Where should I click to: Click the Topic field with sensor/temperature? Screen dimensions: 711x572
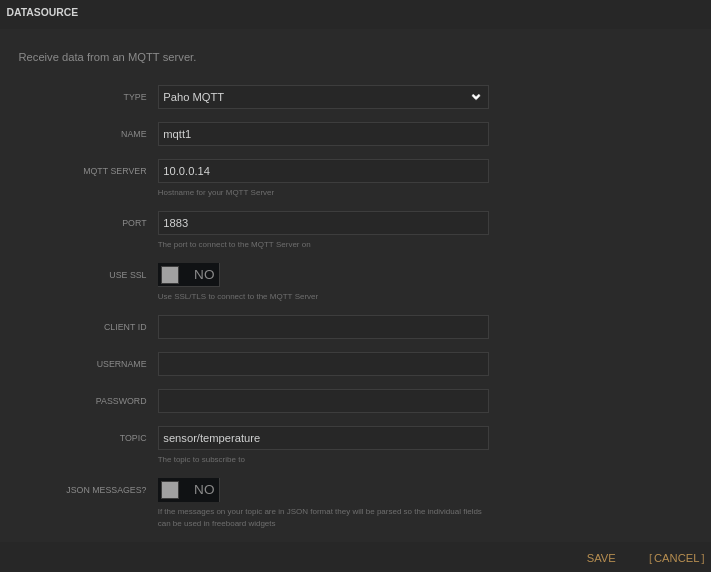(x=323, y=438)
